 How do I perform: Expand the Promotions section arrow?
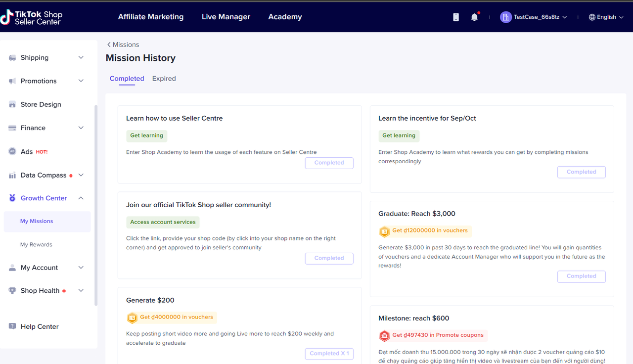[81, 81]
